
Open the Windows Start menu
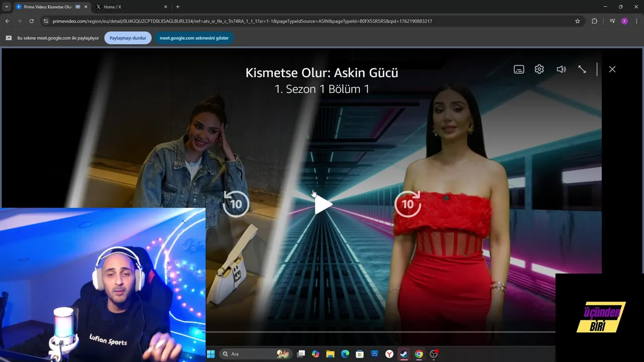(x=210, y=354)
